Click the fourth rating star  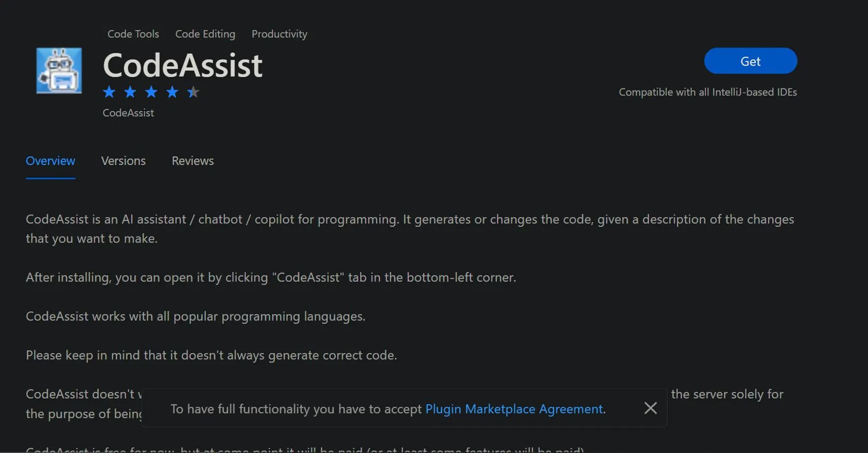click(x=172, y=92)
